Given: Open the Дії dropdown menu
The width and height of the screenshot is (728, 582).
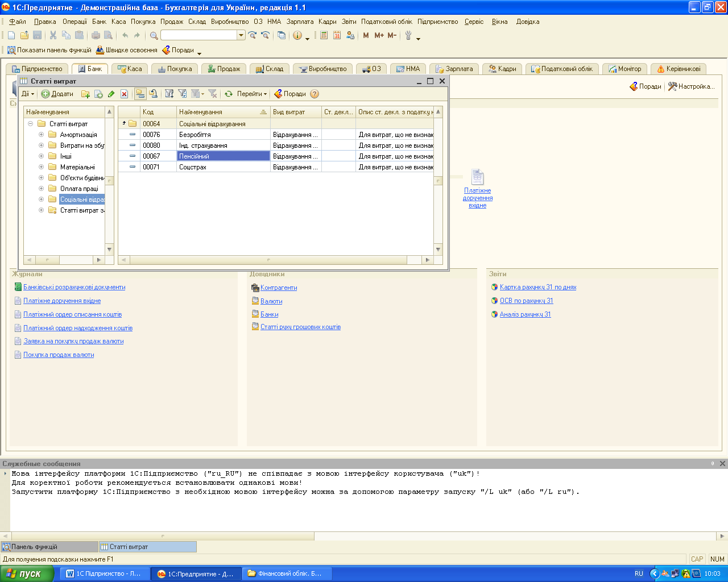Looking at the screenshot, I should (x=28, y=94).
